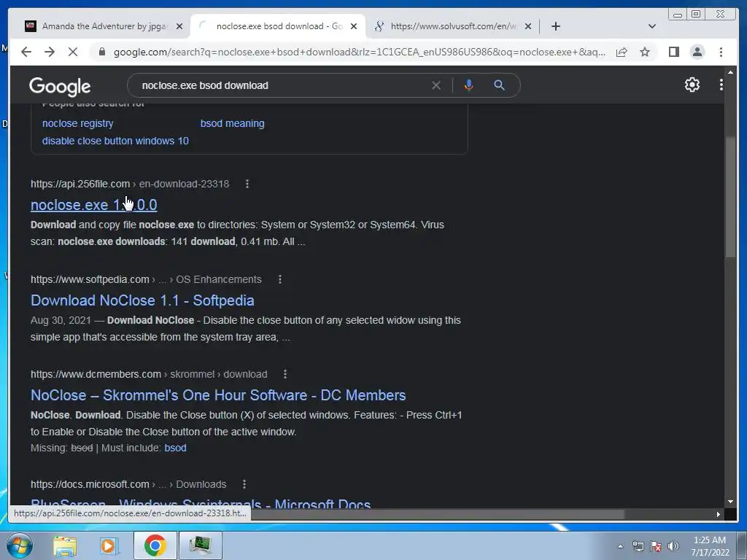Select the noclose.exe bsod download tab

click(x=278, y=26)
